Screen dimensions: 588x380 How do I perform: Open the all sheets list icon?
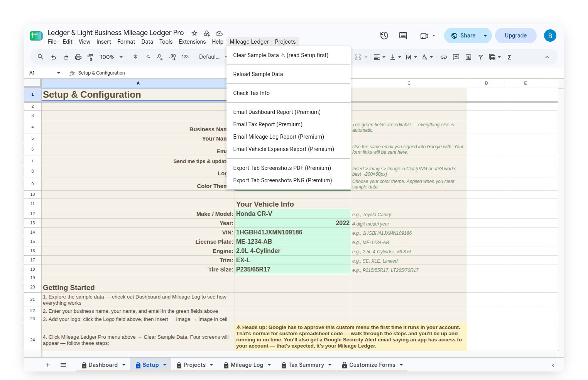[63, 365]
